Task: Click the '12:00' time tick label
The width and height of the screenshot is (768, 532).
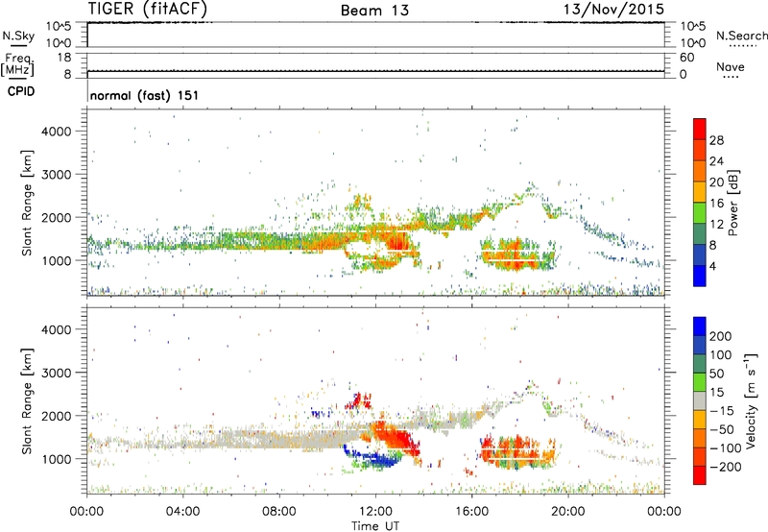Action: [375, 512]
